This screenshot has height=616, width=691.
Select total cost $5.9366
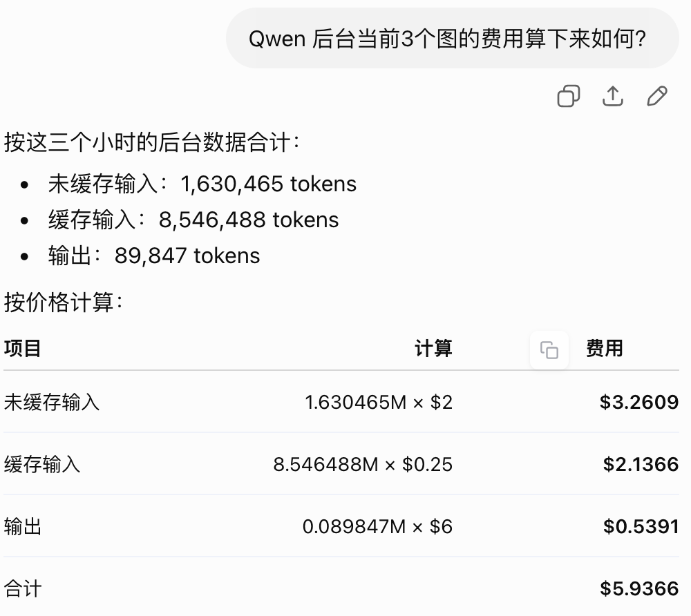pyautogui.click(x=639, y=588)
